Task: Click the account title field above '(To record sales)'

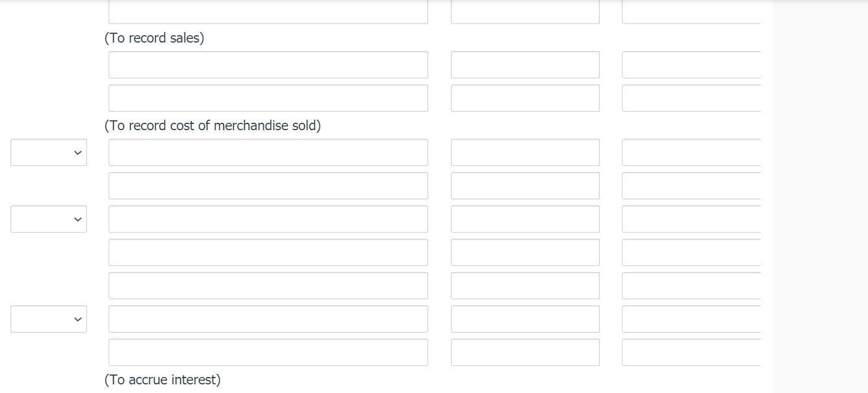Action: coord(268,9)
